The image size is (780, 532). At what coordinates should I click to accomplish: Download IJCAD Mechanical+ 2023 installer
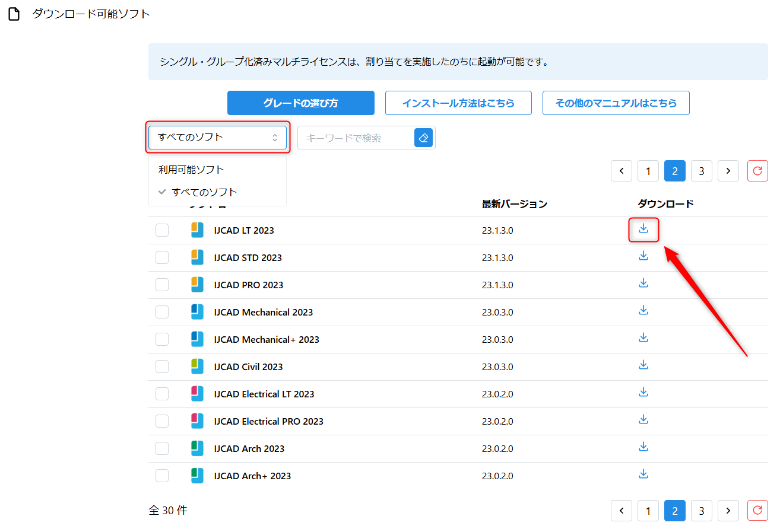point(643,337)
